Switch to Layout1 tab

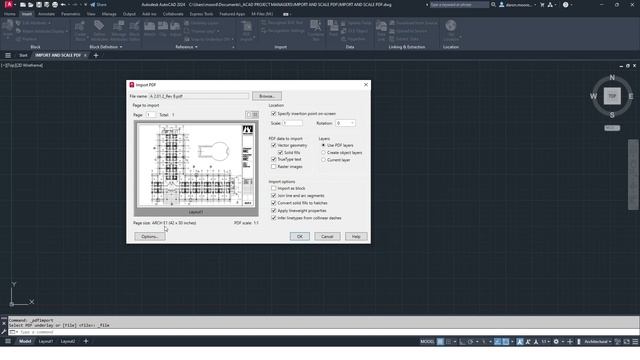tap(46, 341)
